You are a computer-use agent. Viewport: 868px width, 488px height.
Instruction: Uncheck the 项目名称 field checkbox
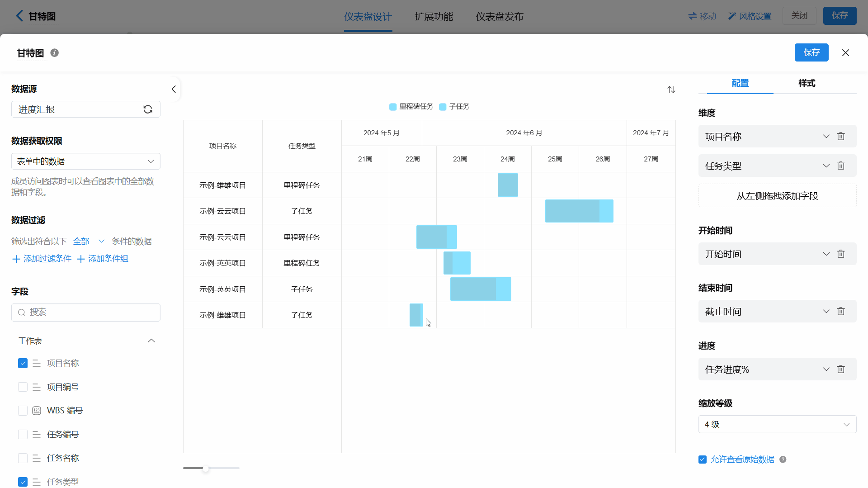23,363
